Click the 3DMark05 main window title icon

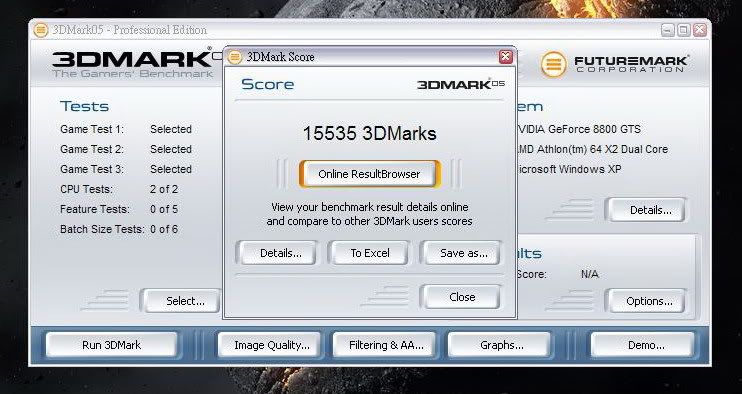point(41,30)
